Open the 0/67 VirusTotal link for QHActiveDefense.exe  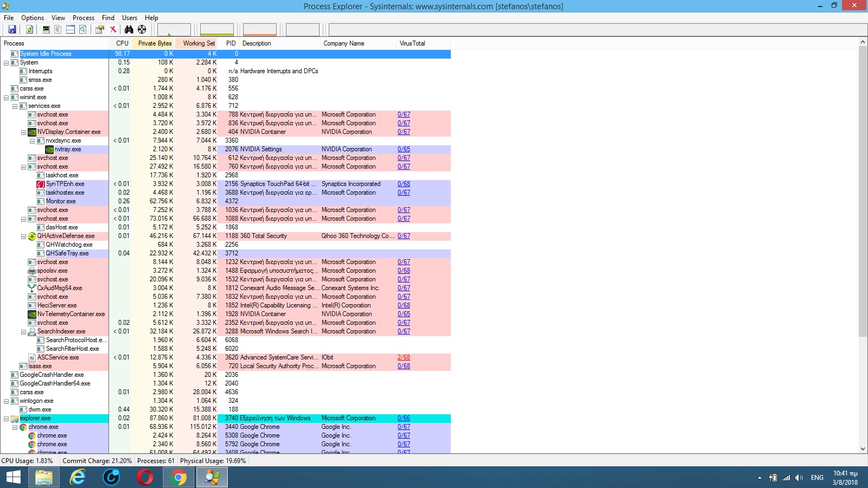pos(404,236)
